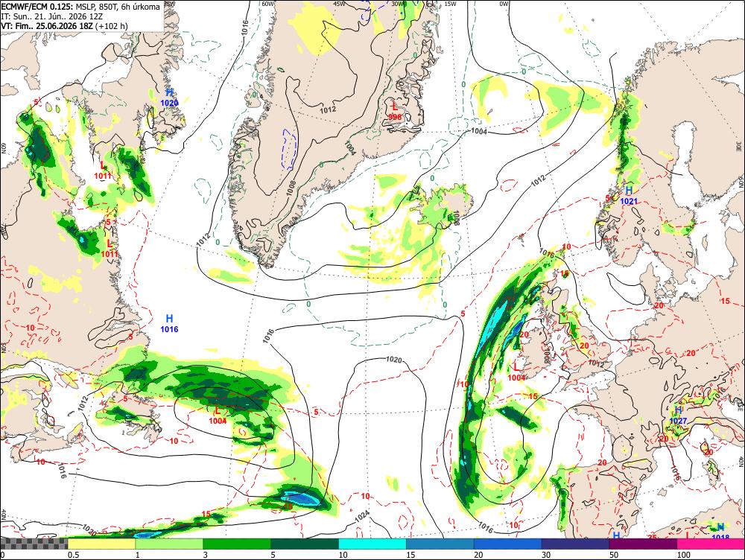Click the 30W longitude label
Image resolution: width=745 pixels, height=560 pixels.
coord(398,4)
